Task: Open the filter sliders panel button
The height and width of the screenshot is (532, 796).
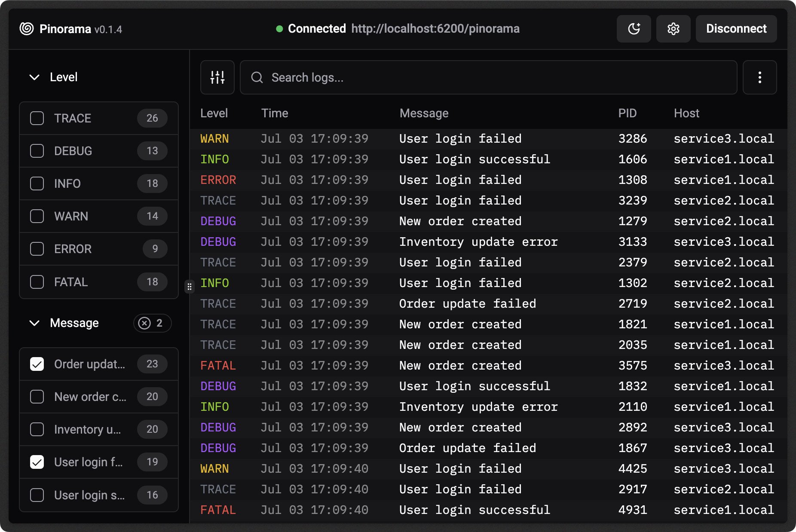Action: (x=217, y=77)
